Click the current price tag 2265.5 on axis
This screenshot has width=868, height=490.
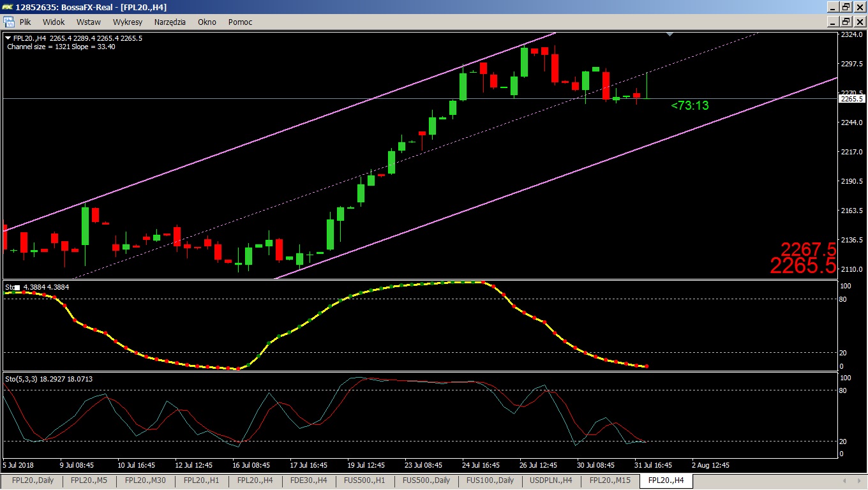(x=852, y=99)
